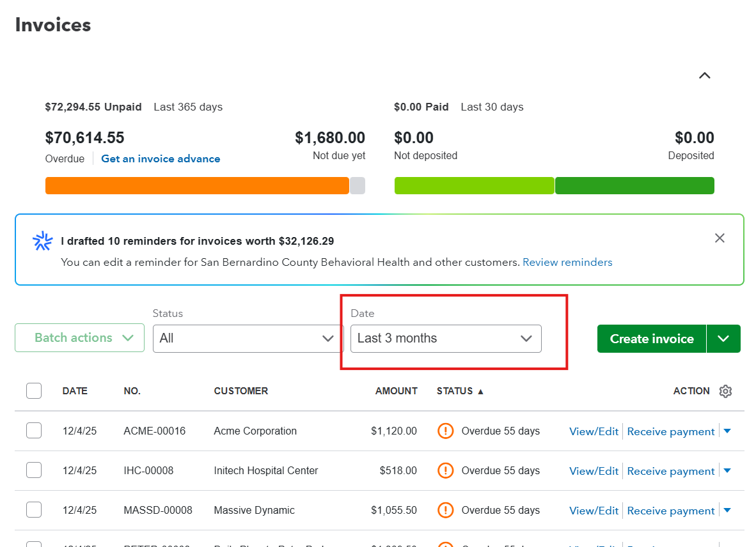Image resolution: width=756 pixels, height=547 pixels.
Task: Open the Status filter dropdown showing All
Action: click(x=248, y=339)
